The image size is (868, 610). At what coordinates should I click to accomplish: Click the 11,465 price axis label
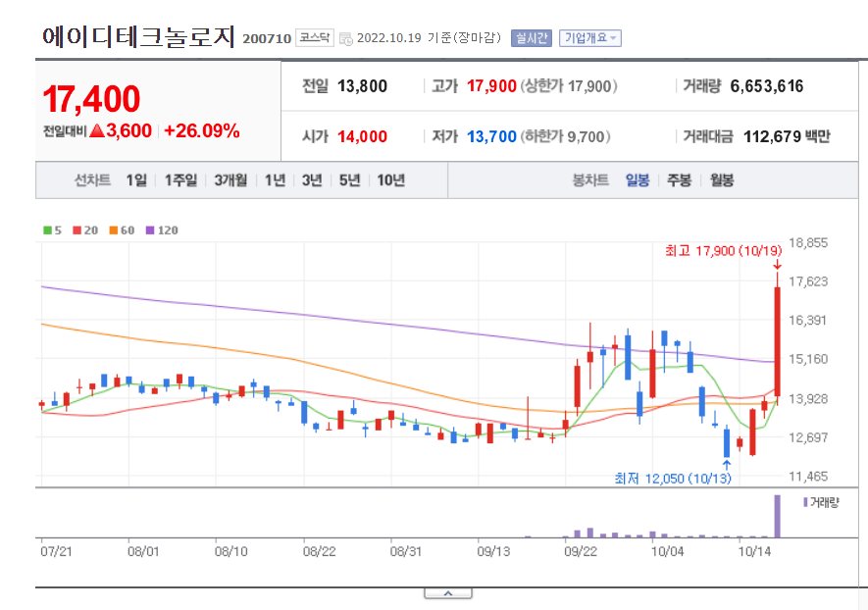click(x=808, y=476)
